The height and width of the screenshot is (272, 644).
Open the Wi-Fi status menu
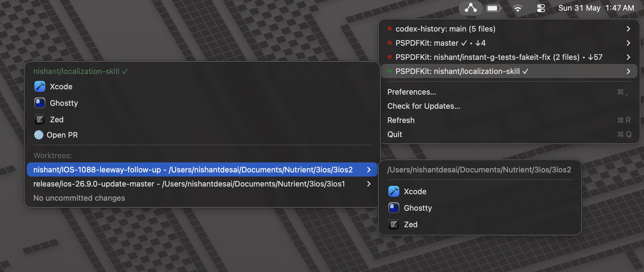518,8
